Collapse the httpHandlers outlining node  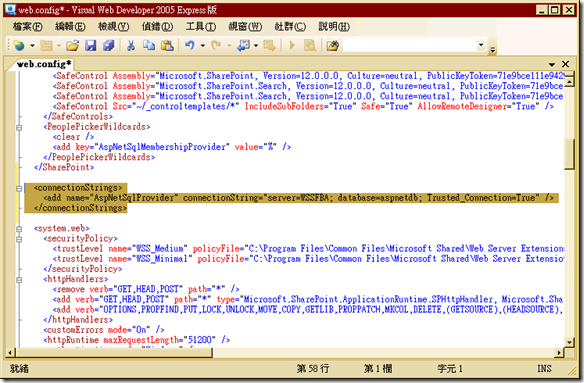point(19,280)
